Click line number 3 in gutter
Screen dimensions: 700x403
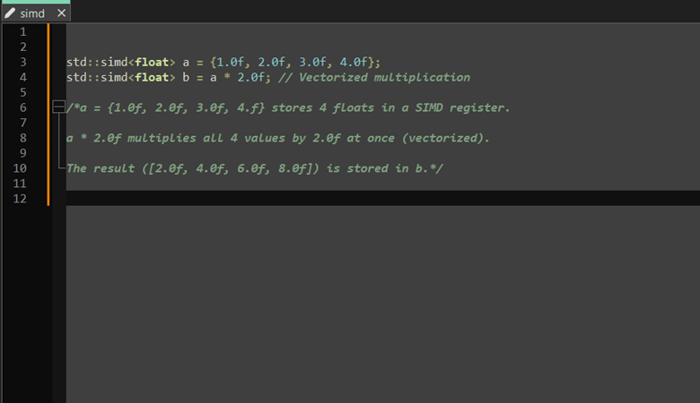point(22,62)
